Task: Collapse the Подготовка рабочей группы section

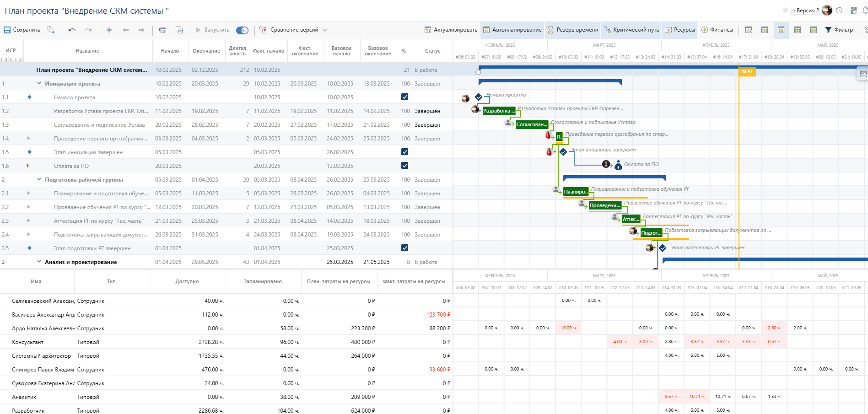Action: pos(39,179)
